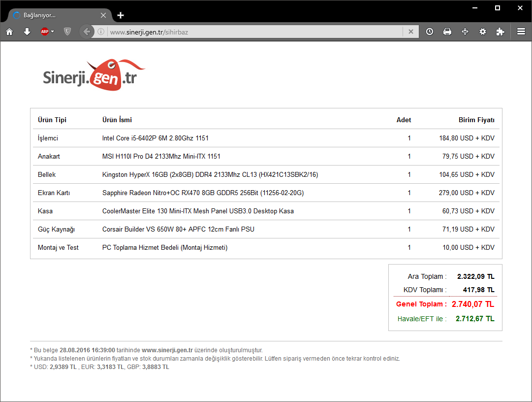Open a new tab with the plus button
The width and height of the screenshot is (532, 402).
(x=121, y=15)
